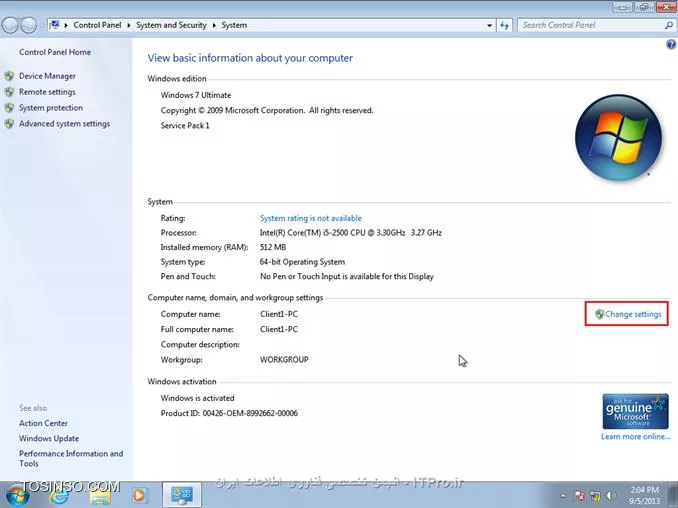Click the shield icon beside Advanced system settings
Image resolution: width=678 pixels, height=508 pixels.
[9, 124]
